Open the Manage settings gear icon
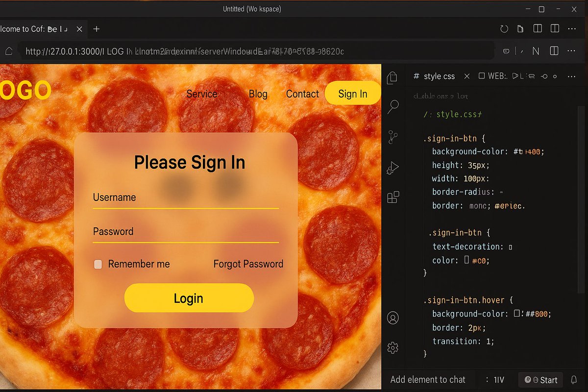 392,348
